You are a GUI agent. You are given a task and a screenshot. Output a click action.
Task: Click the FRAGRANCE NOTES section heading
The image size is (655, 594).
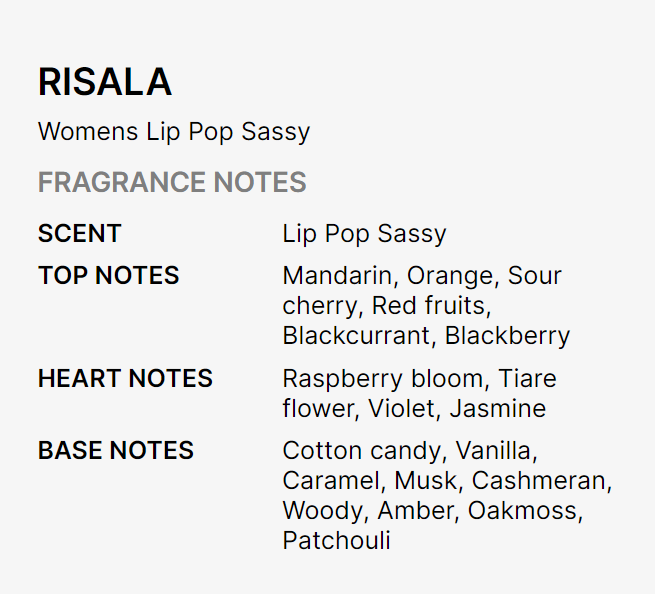tap(172, 182)
